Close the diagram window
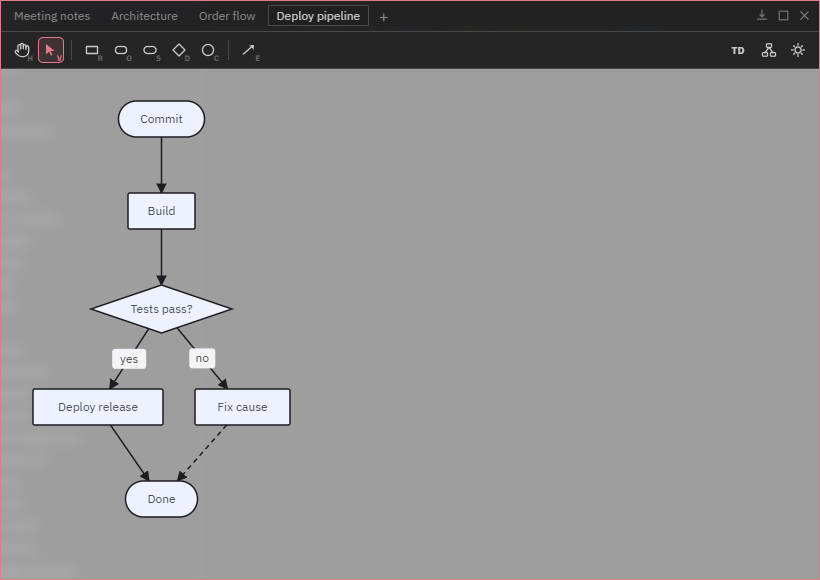The width and height of the screenshot is (820, 580). point(804,16)
